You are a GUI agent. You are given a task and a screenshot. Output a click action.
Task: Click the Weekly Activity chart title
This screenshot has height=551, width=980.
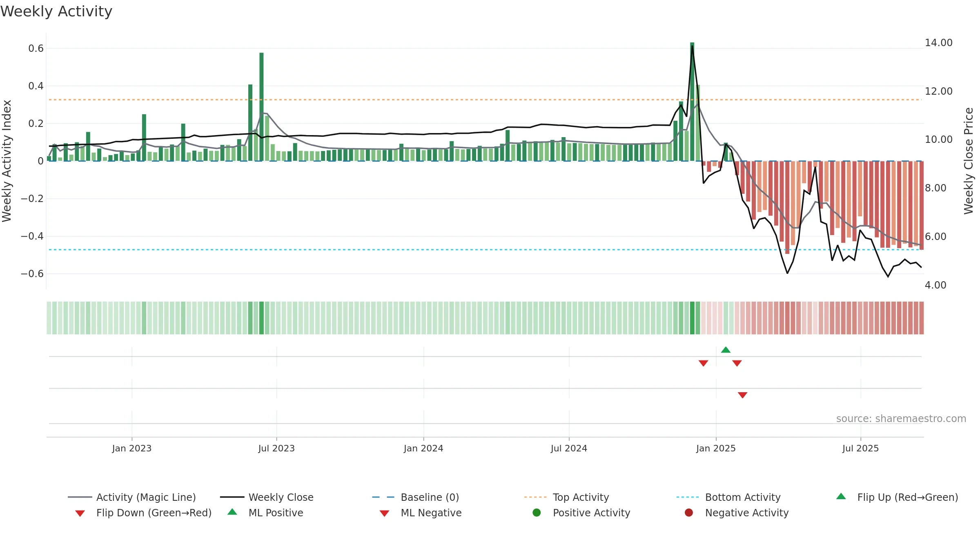pyautogui.click(x=56, y=11)
